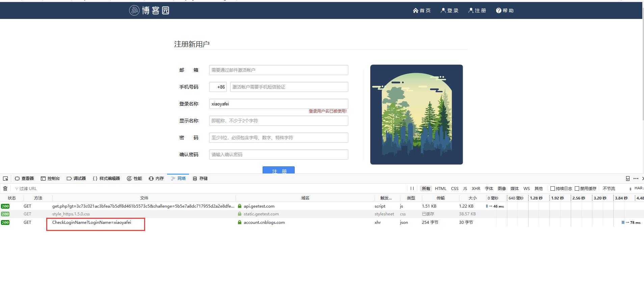The image size is (644, 283).
Task: Pause network request recording
Action: pyautogui.click(x=412, y=189)
